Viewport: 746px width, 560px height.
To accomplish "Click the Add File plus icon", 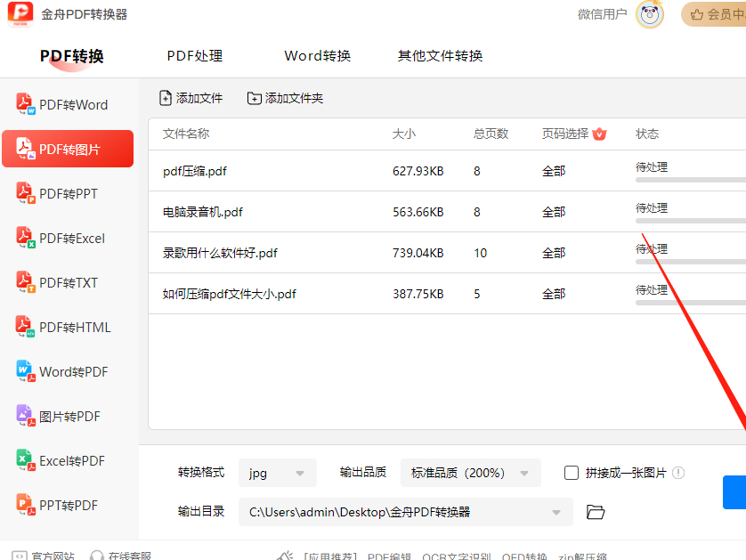I will click(166, 98).
